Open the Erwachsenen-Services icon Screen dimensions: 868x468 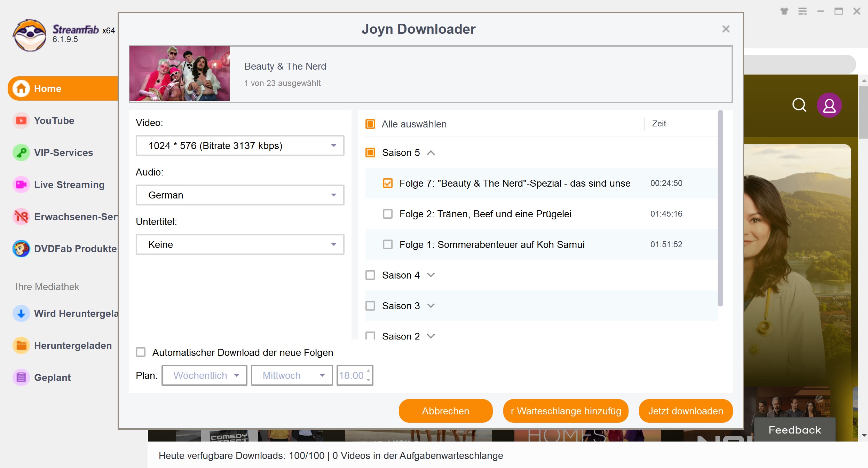(21, 217)
